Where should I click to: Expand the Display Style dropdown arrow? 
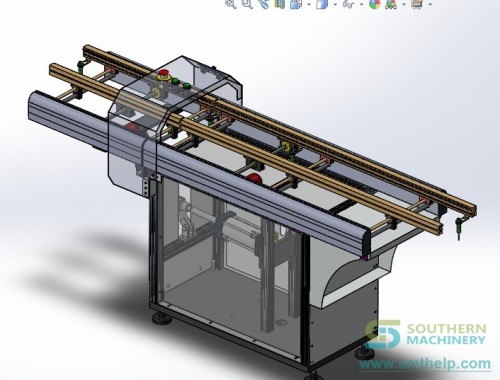tap(335, 4)
